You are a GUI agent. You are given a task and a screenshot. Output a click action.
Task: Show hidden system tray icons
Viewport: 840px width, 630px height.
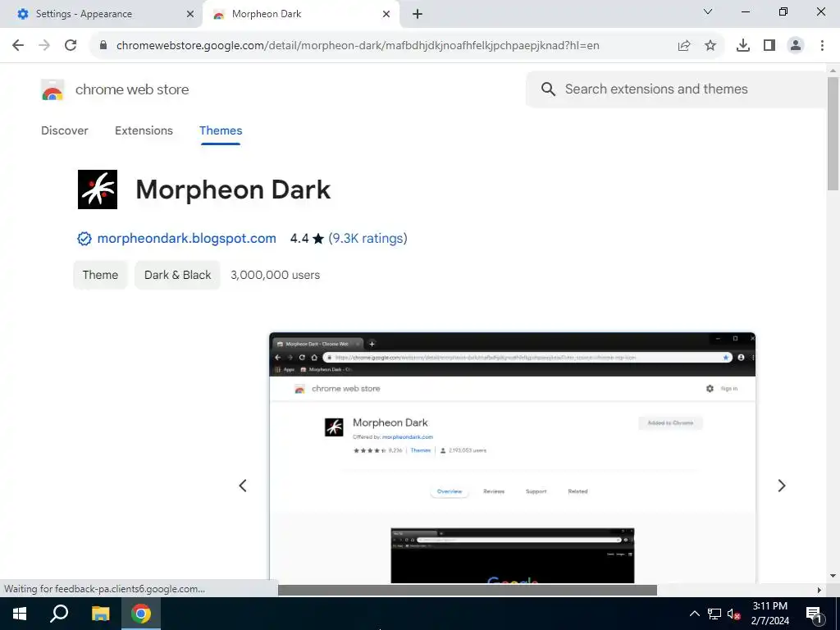pyautogui.click(x=694, y=614)
